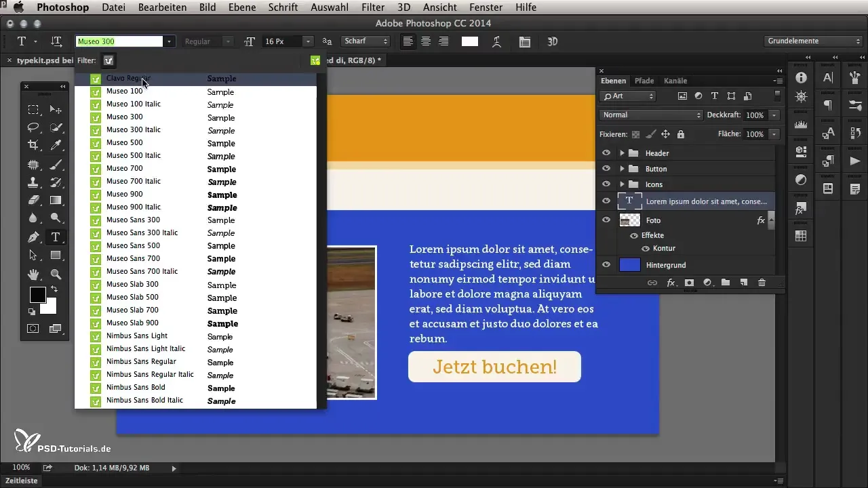Delete layer with trash icon

click(x=762, y=283)
